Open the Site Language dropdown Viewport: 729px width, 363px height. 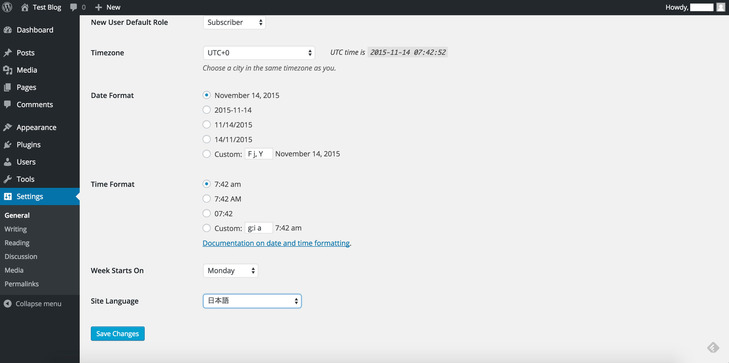pos(252,301)
